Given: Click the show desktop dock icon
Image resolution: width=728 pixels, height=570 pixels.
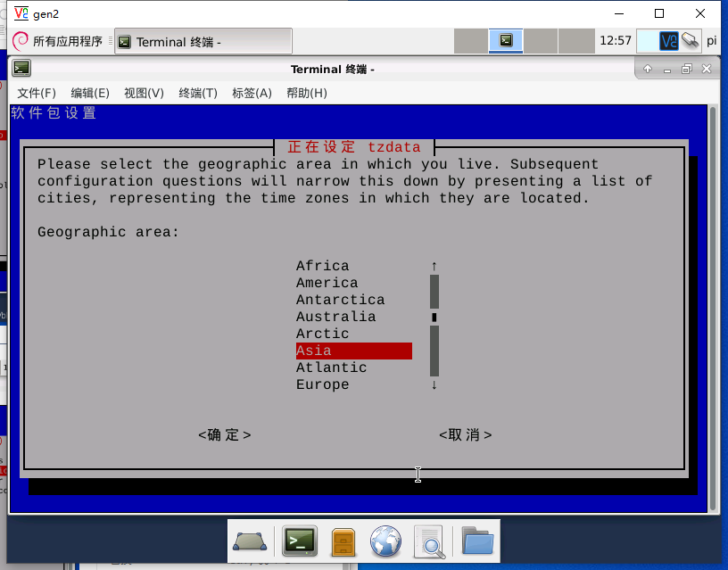Looking at the screenshot, I should (250, 541).
